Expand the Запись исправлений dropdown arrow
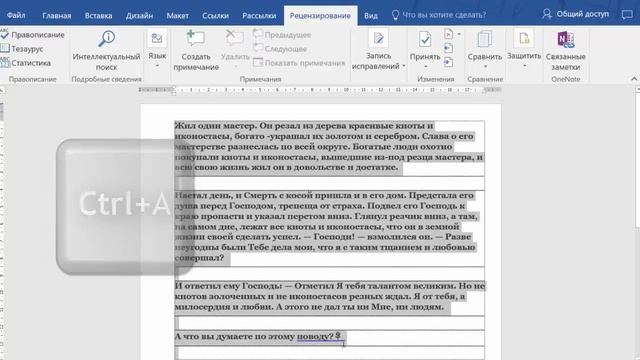 pos(404,66)
